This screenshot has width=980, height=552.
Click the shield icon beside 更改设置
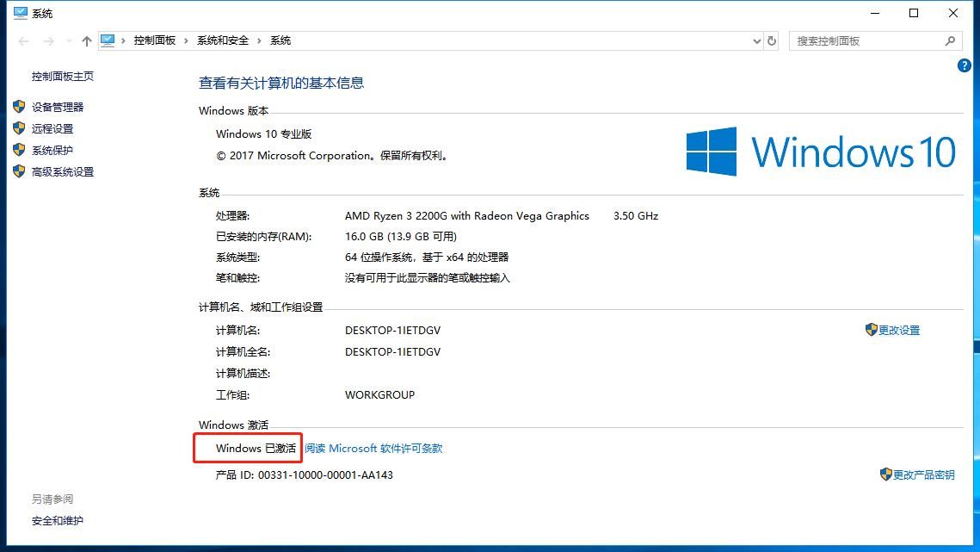point(871,330)
